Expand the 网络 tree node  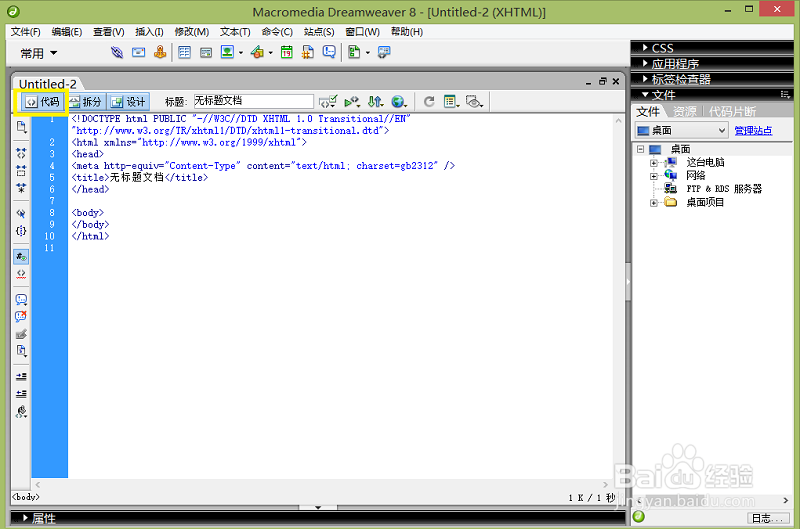click(x=654, y=176)
